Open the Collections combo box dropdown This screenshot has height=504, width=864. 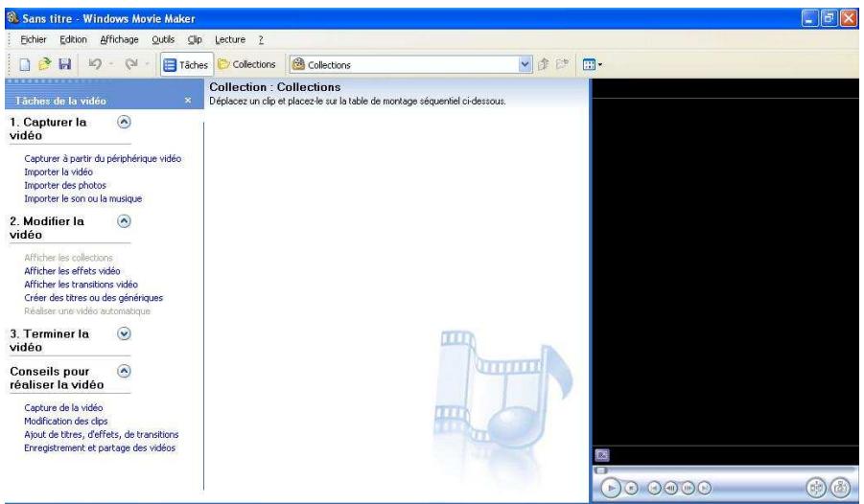click(525, 64)
